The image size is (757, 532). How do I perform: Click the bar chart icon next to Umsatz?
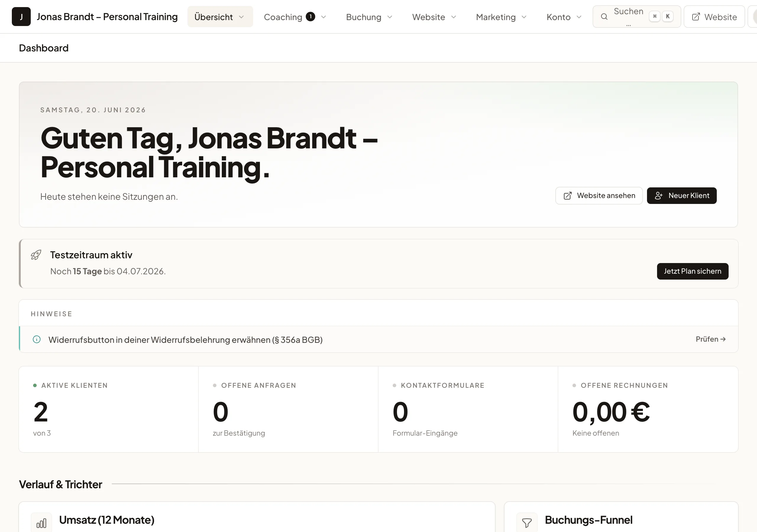[x=41, y=523]
